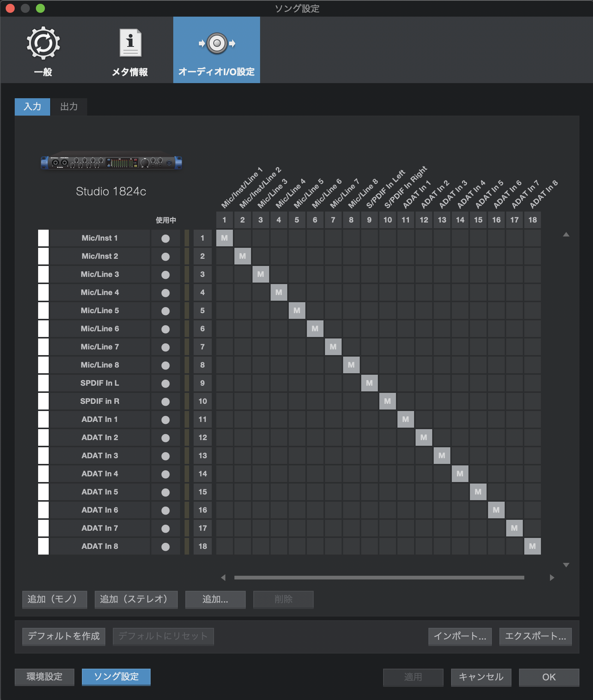
Task: Switch to the 入力 inputs tab
Action: point(32,107)
